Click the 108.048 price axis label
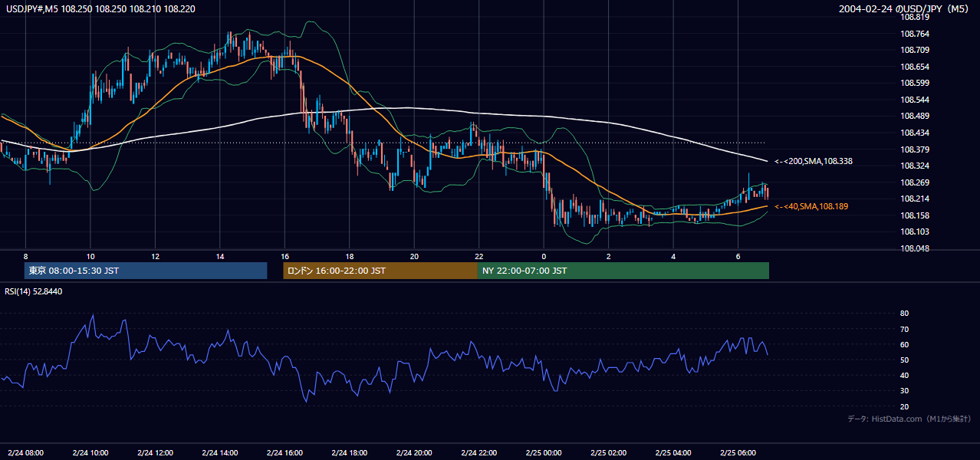This screenshot has width=980, height=460. tap(914, 249)
